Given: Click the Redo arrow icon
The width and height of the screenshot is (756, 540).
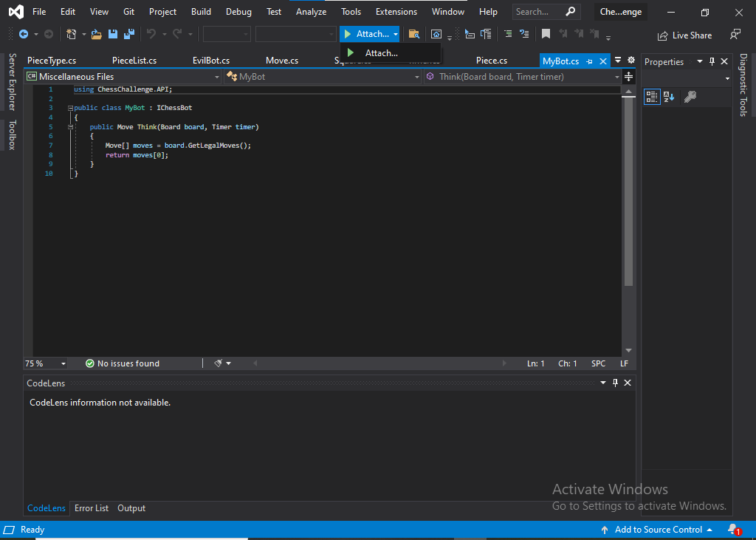Looking at the screenshot, I should pyautogui.click(x=177, y=34).
